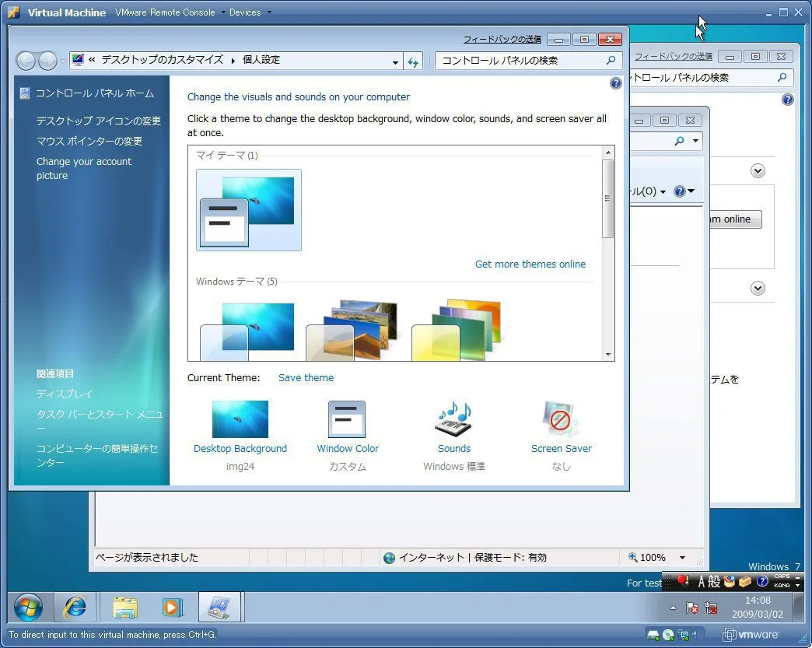Click the refresh button beside address bar
This screenshot has width=812, height=648.
(414, 61)
